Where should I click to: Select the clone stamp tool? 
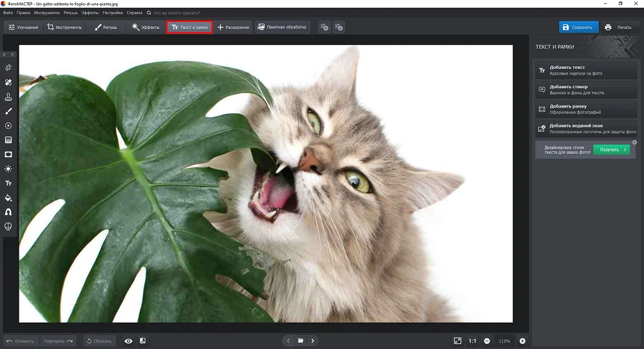click(8, 97)
